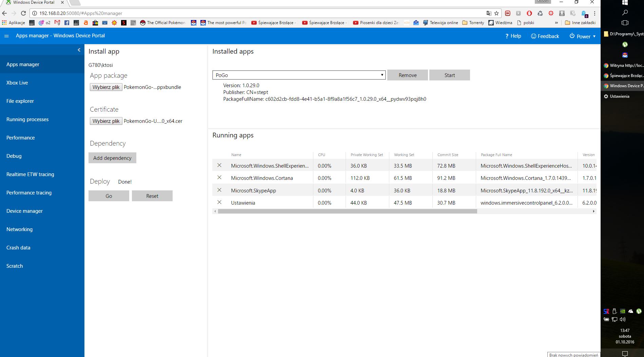Close the Microsoft.Windows.Cortana running app
The height and width of the screenshot is (357, 644).
219,177
